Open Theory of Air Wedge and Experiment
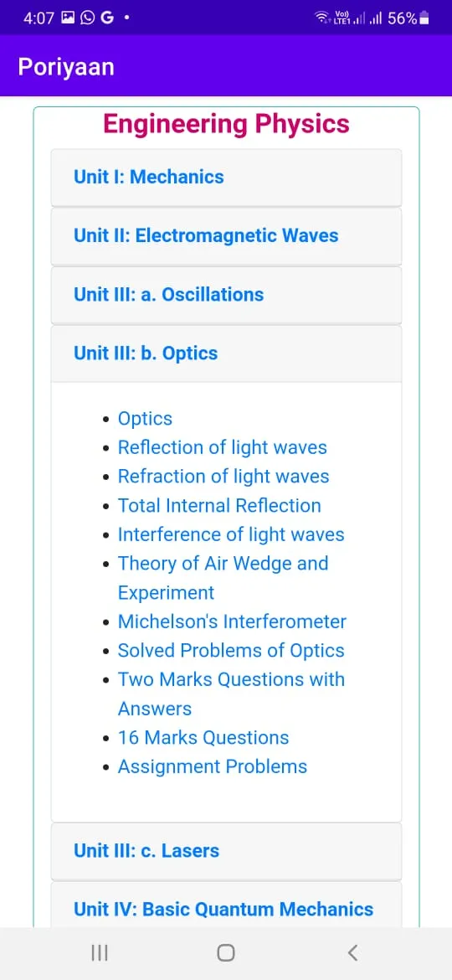 [223, 577]
